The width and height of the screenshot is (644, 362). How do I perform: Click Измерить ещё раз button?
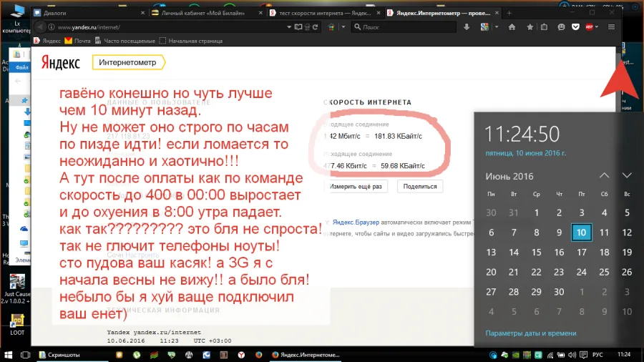356,186
